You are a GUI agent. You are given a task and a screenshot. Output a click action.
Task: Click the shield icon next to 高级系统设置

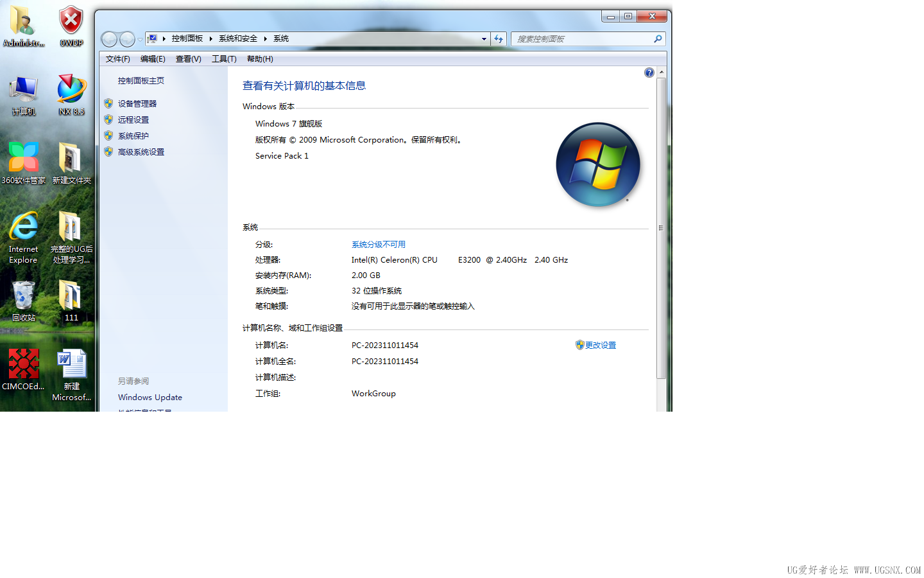click(x=108, y=152)
